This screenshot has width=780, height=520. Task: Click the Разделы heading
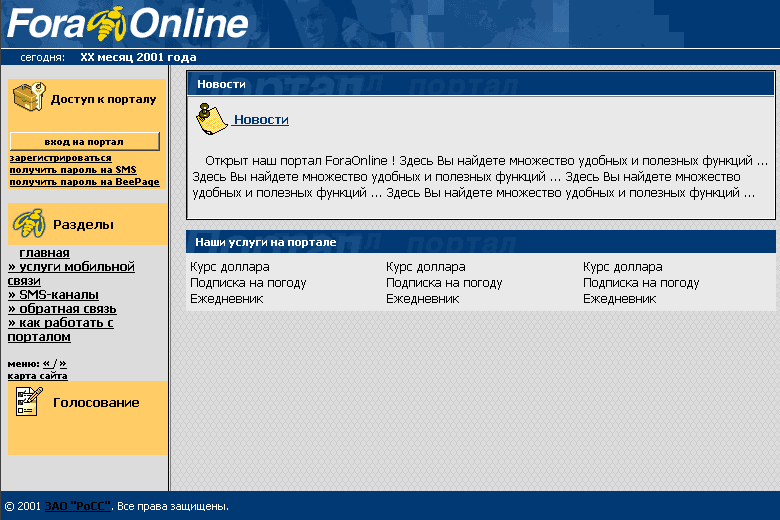[83, 224]
